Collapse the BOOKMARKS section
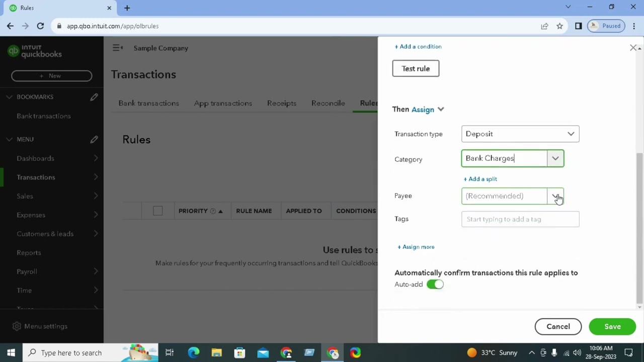644x362 pixels. point(9,97)
